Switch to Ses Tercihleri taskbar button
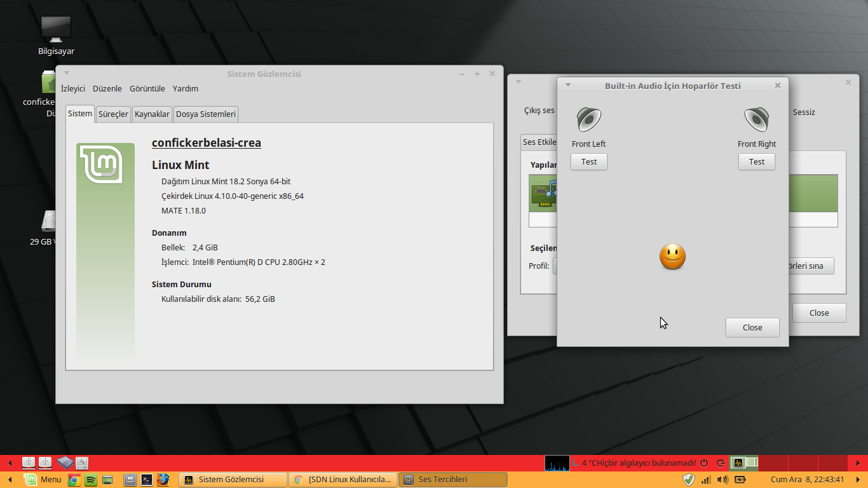This screenshot has height=488, width=868. click(x=453, y=480)
